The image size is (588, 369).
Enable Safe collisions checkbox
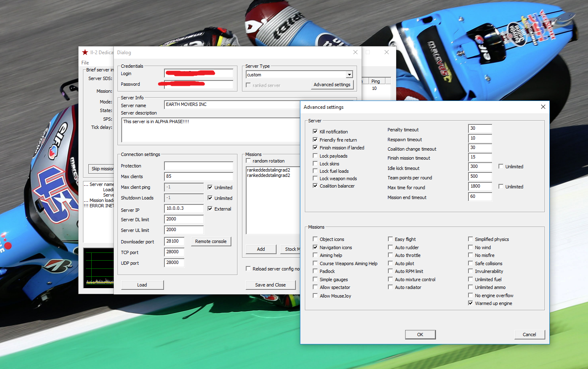click(470, 263)
